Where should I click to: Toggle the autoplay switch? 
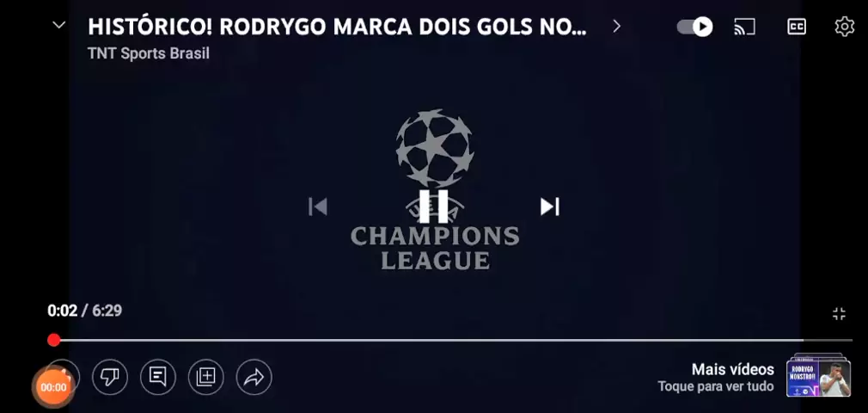point(694,26)
